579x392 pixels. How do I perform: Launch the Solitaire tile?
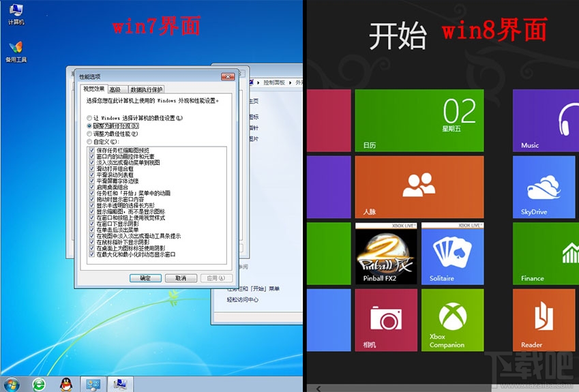(452, 253)
